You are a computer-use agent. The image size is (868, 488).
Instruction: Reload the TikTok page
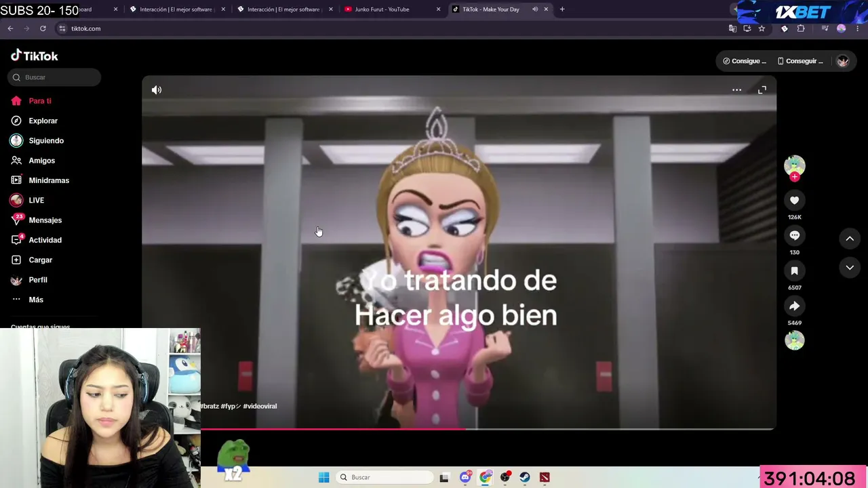tap(43, 28)
